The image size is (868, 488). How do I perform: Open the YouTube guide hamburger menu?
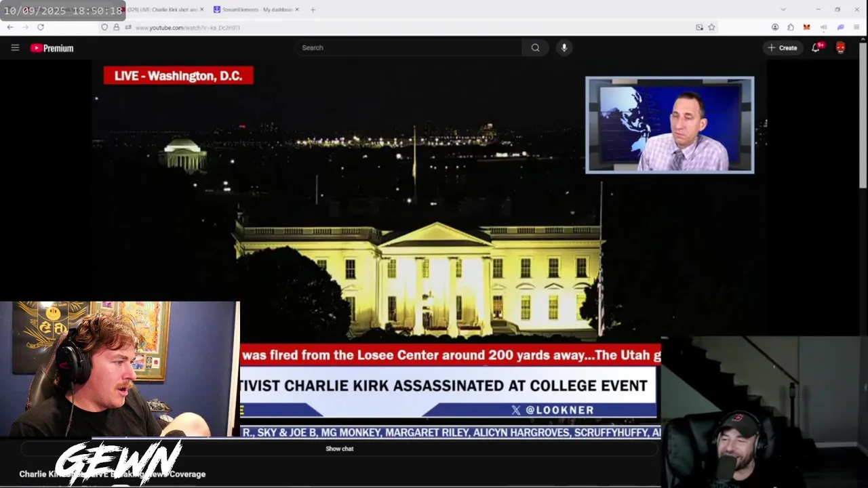15,47
